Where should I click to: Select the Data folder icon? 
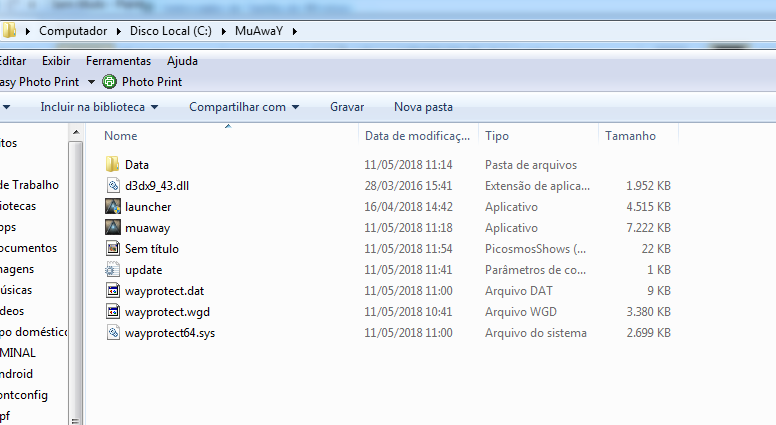tap(112, 164)
